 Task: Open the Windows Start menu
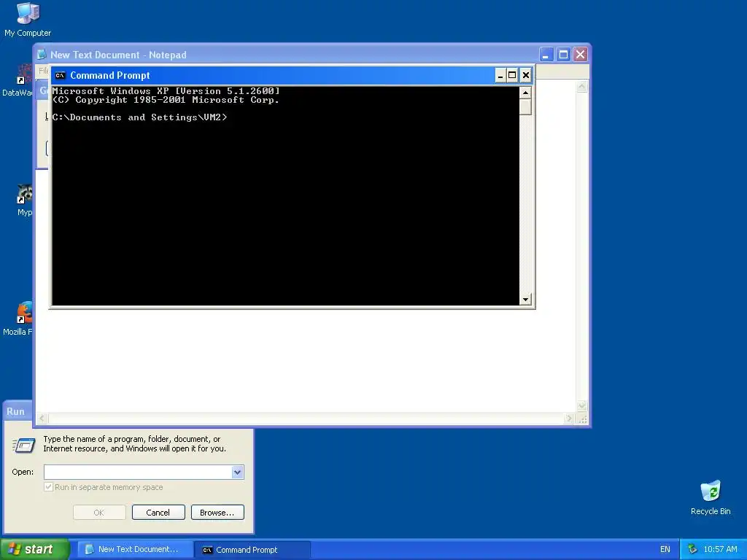(34, 549)
